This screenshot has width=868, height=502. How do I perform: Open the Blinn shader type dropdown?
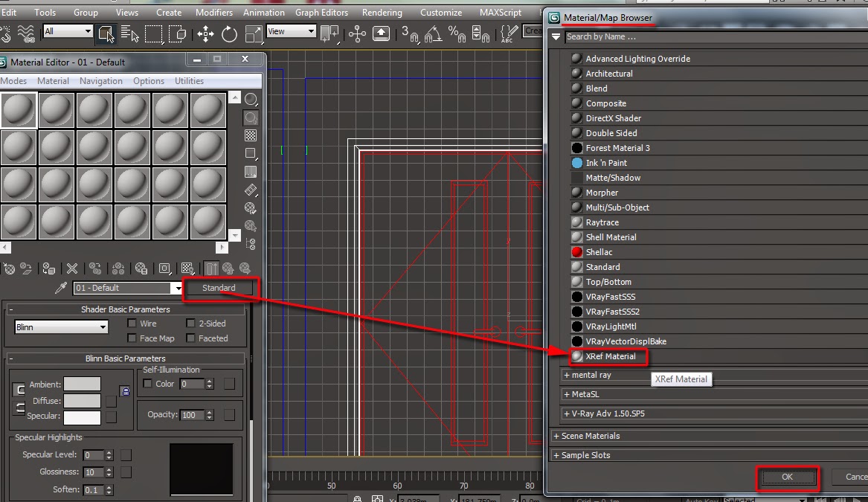click(61, 327)
